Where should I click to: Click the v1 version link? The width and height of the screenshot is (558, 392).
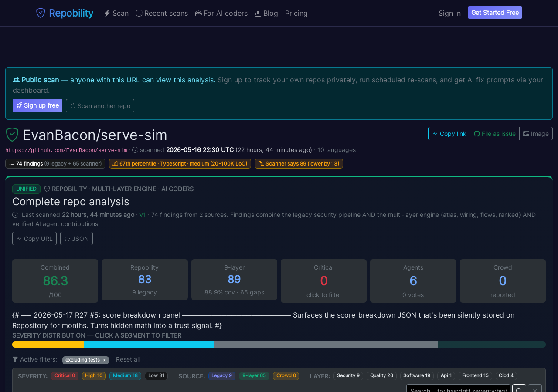coord(143,215)
